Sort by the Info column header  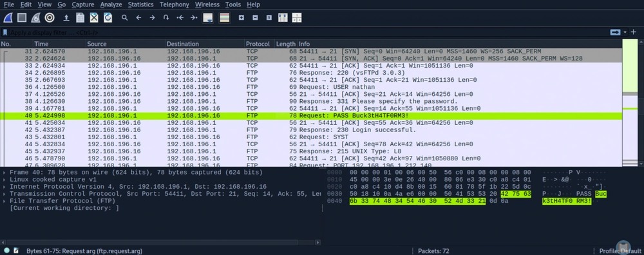(x=459, y=44)
